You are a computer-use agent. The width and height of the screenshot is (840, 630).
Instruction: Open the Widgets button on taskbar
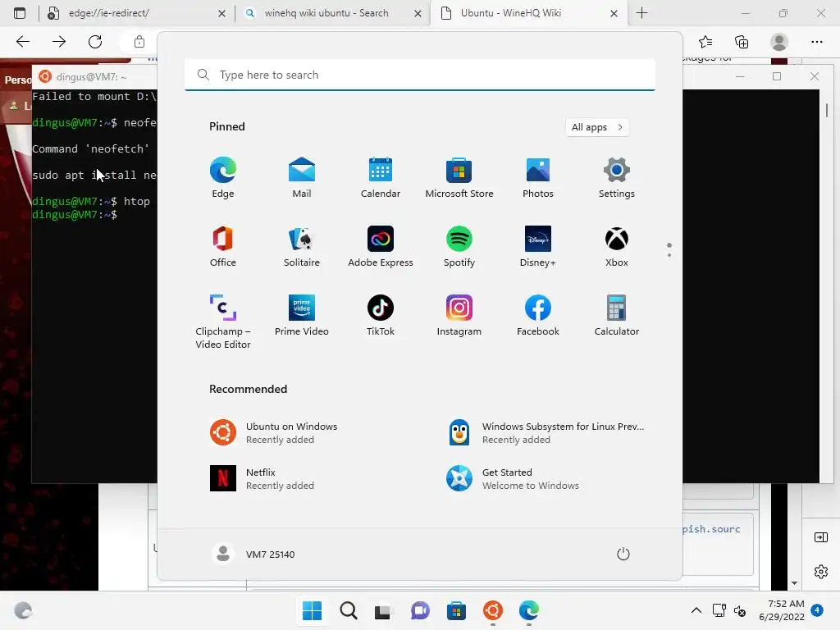23,610
